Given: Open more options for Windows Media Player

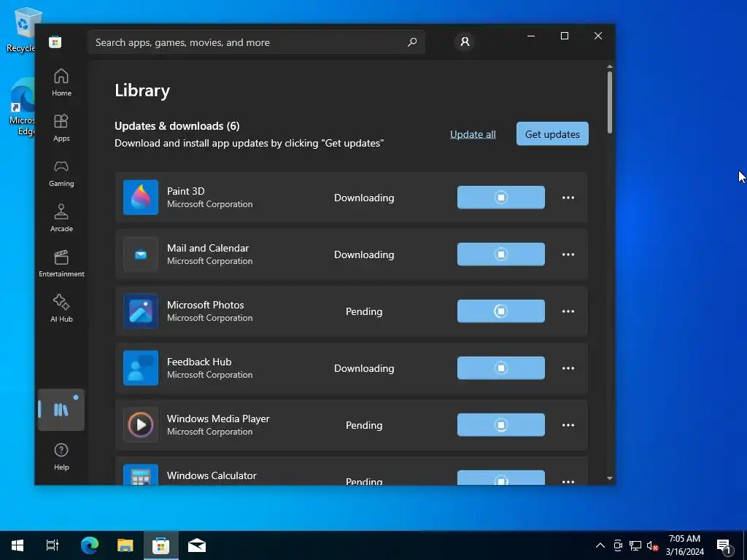Looking at the screenshot, I should point(568,425).
